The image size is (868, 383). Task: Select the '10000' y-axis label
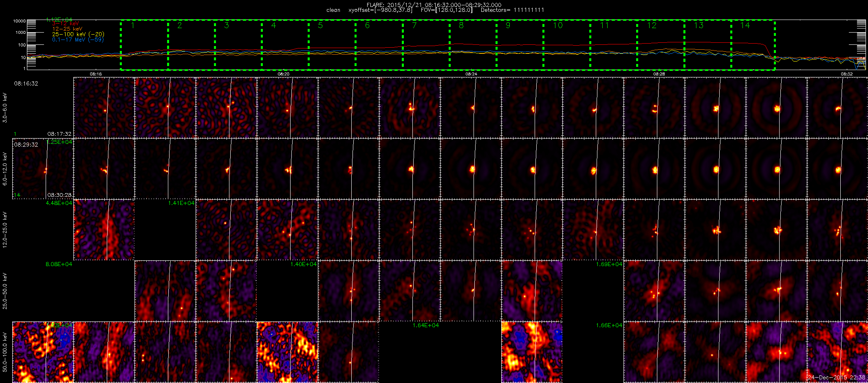point(19,21)
